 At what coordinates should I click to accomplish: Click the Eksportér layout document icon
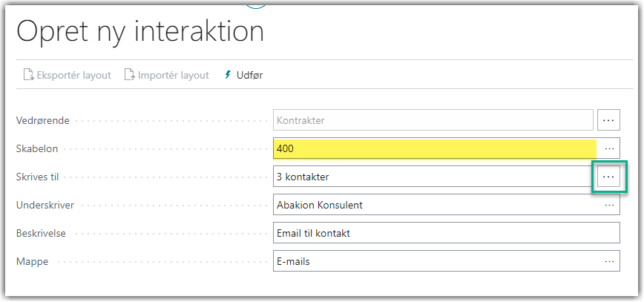pos(29,75)
